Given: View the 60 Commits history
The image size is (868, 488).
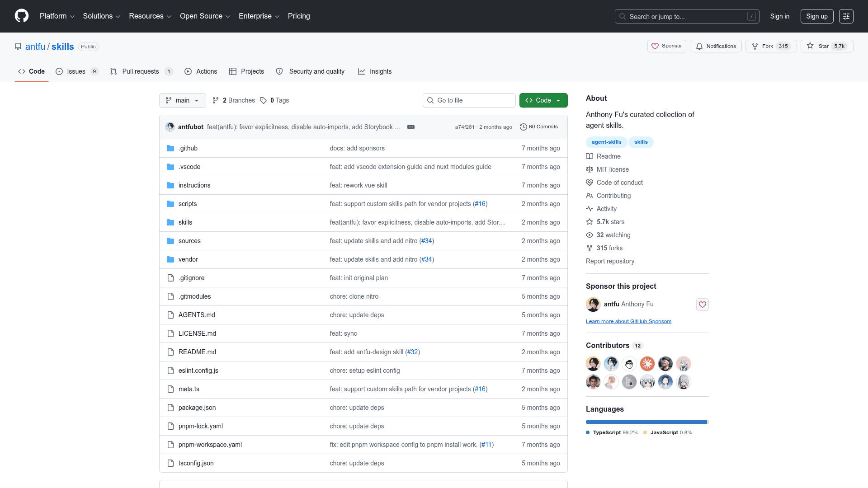Looking at the screenshot, I should pos(539,127).
